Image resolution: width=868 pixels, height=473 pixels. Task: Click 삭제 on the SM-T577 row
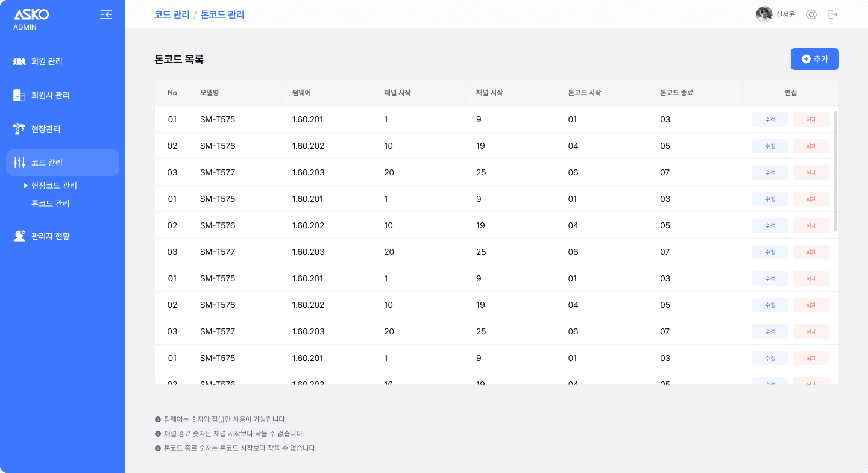tap(811, 172)
